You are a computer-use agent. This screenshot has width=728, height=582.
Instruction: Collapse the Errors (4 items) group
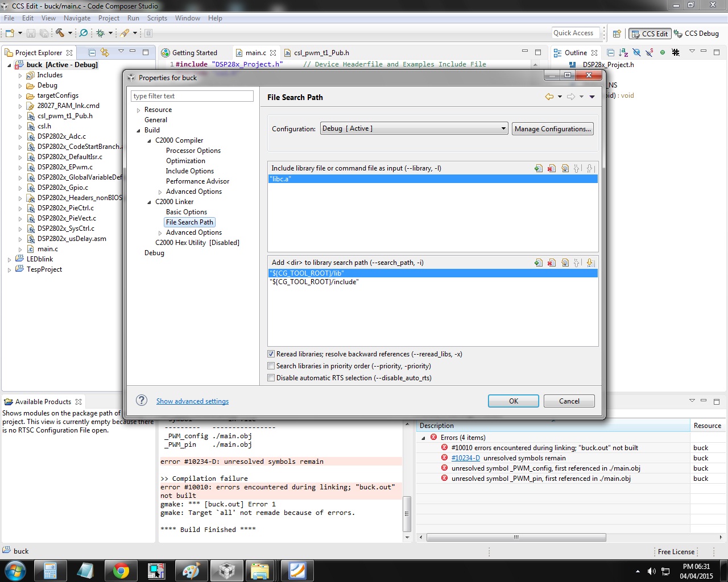pos(423,438)
